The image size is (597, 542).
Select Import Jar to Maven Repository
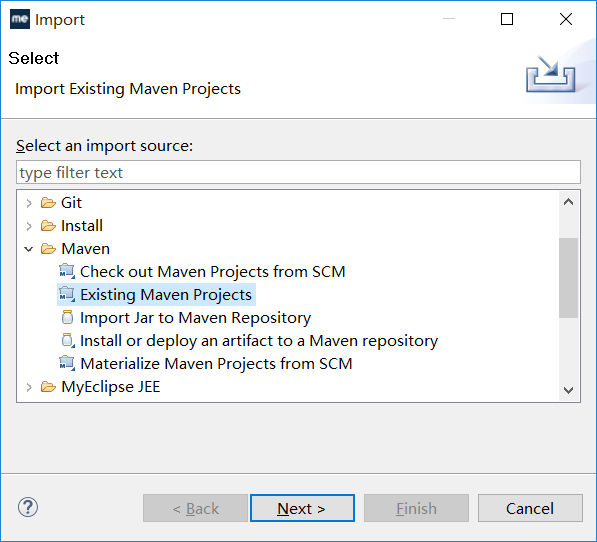pyautogui.click(x=195, y=318)
